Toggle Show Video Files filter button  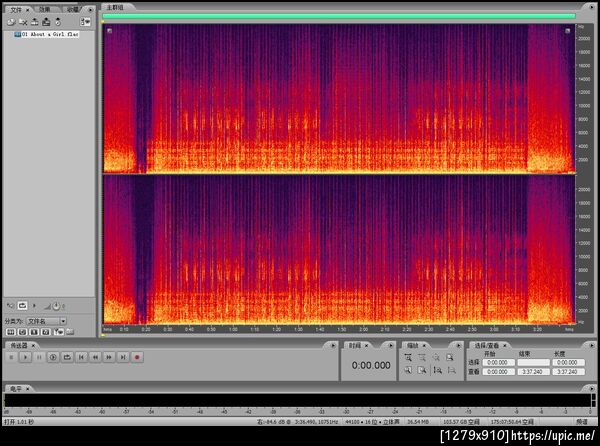34,332
